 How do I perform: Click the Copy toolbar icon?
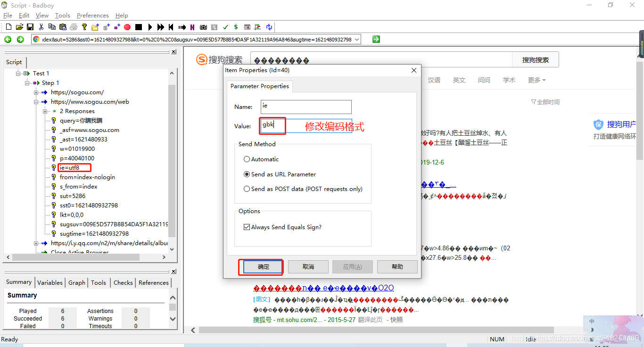click(x=52, y=27)
